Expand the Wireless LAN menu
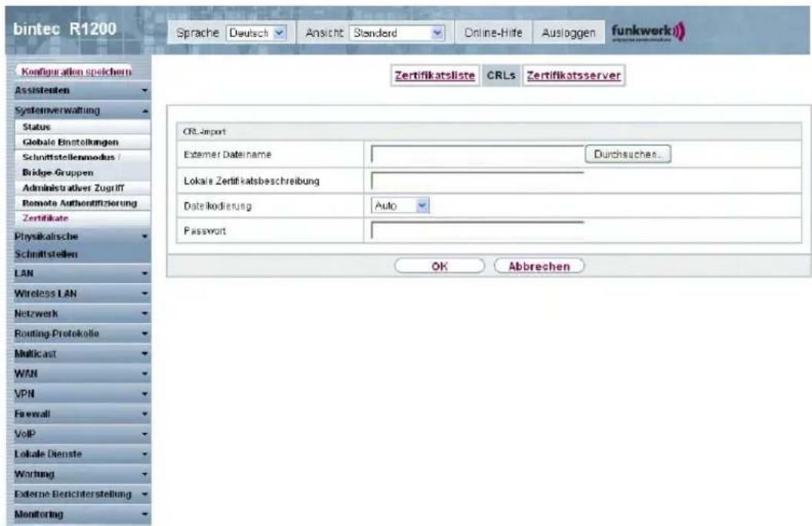812x526 pixels. tap(81, 294)
